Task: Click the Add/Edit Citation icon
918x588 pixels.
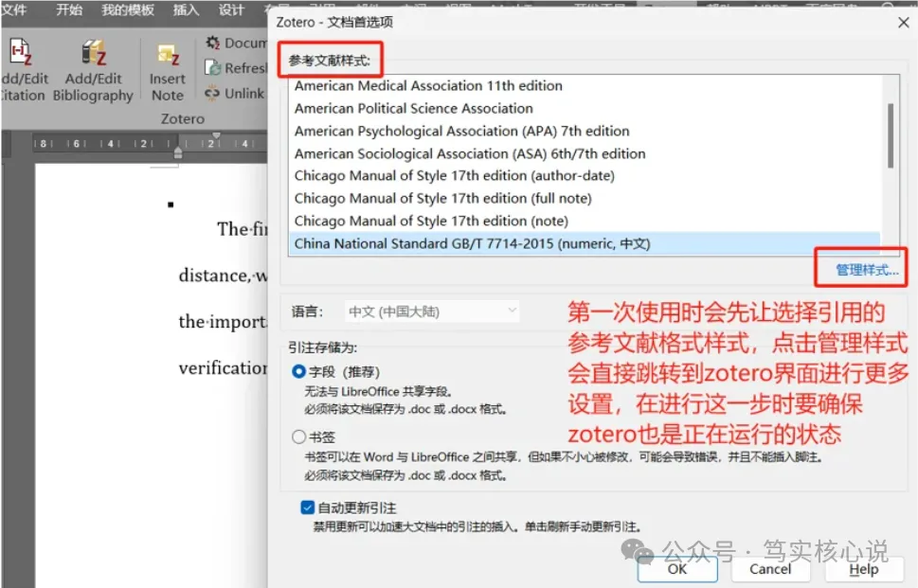Action: (21, 53)
